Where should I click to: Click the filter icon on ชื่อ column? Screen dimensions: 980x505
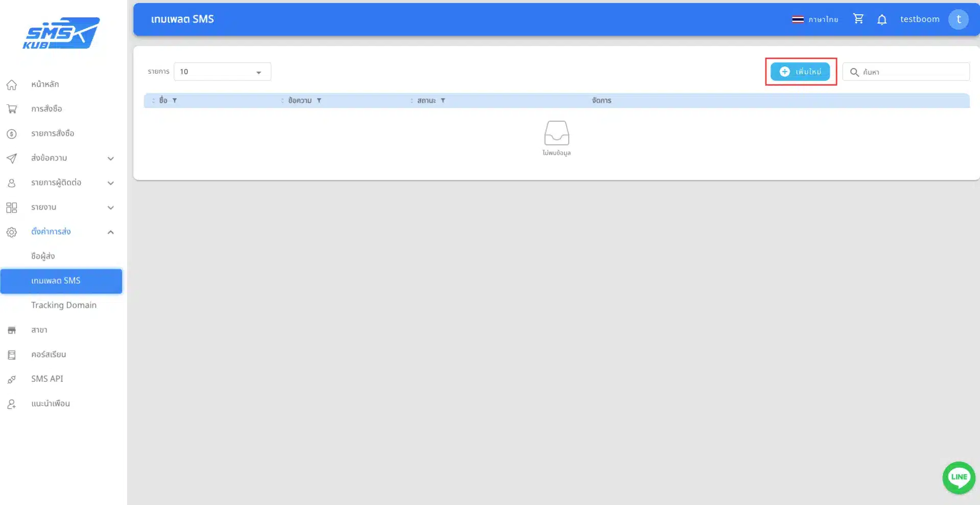(x=175, y=101)
